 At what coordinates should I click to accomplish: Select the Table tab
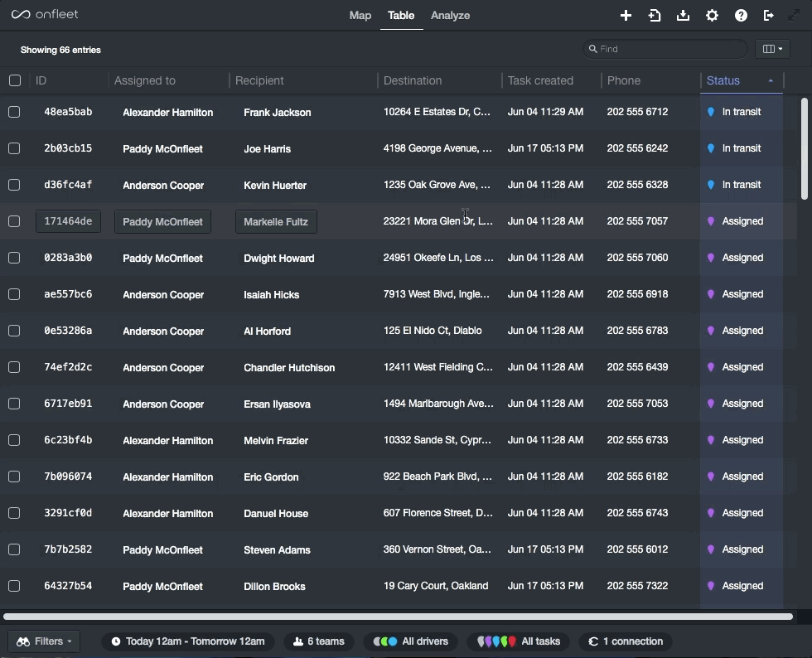point(401,16)
